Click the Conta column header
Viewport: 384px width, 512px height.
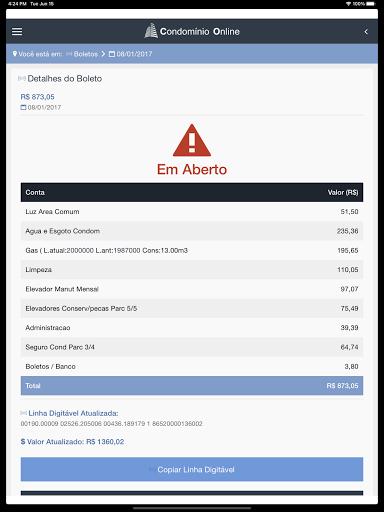(35, 192)
